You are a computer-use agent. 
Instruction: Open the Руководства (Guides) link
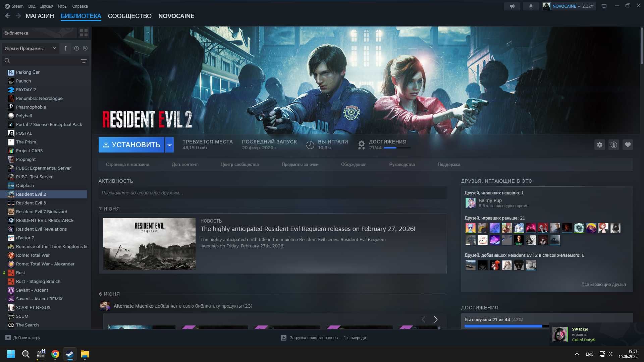[x=402, y=164]
